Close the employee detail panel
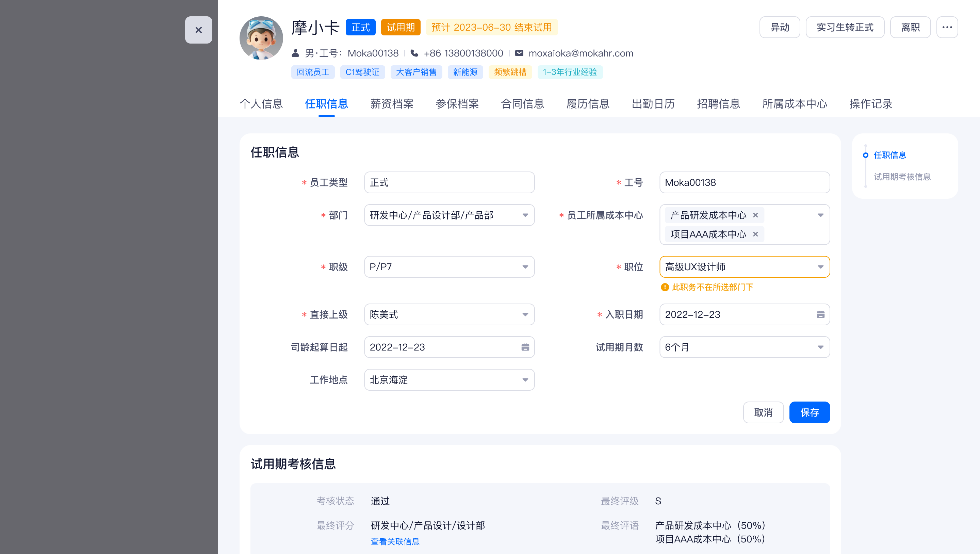 click(198, 30)
